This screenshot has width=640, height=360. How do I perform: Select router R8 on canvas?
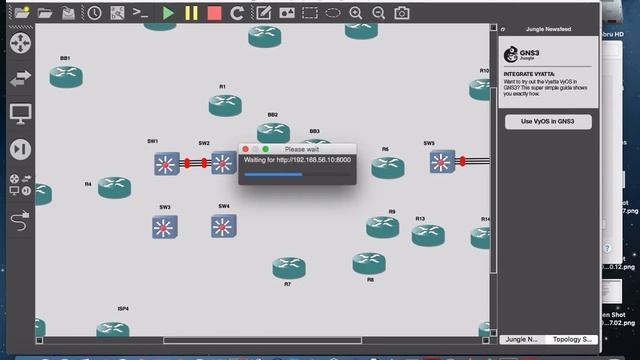369,263
